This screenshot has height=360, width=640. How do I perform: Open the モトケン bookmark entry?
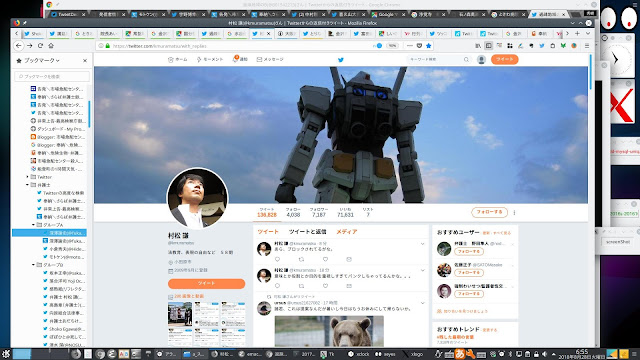pos(63,257)
